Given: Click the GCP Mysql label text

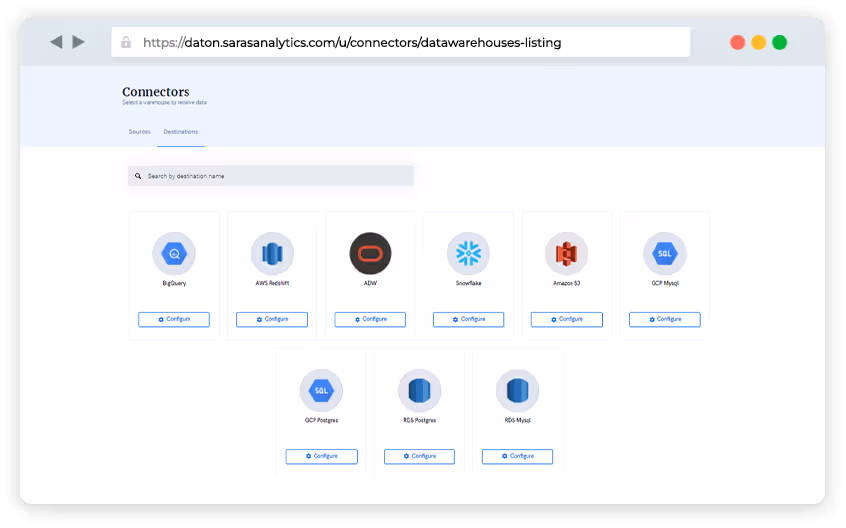Looking at the screenshot, I should [665, 283].
